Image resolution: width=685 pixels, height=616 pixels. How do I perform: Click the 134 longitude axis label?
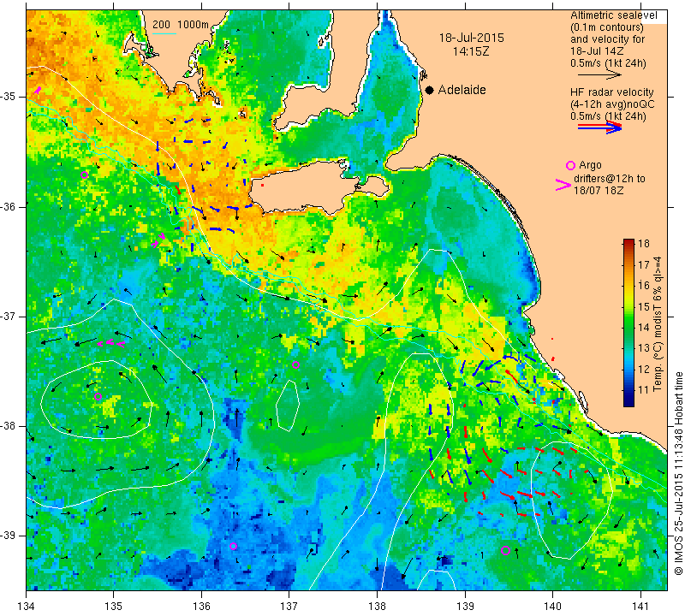[x=27, y=606]
